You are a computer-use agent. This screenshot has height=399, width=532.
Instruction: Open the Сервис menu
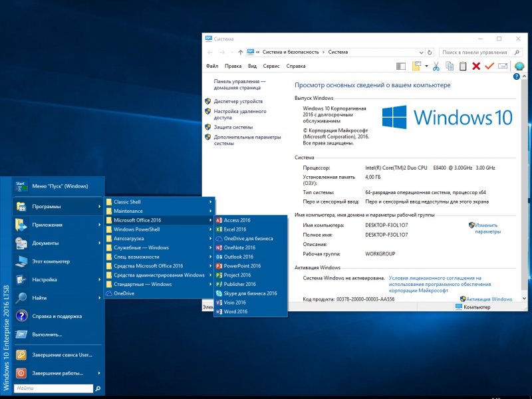[x=271, y=66]
